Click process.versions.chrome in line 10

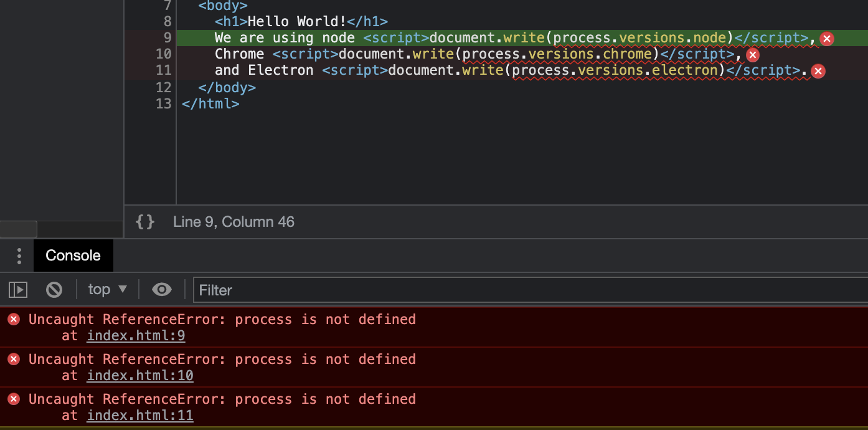click(557, 54)
